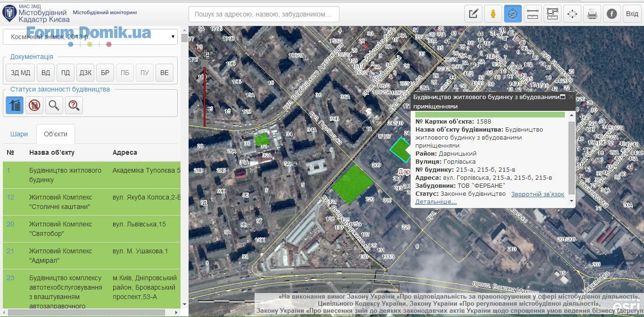Toggle the blue compass navigation tool
This screenshot has width=644, height=317.
tap(513, 14)
